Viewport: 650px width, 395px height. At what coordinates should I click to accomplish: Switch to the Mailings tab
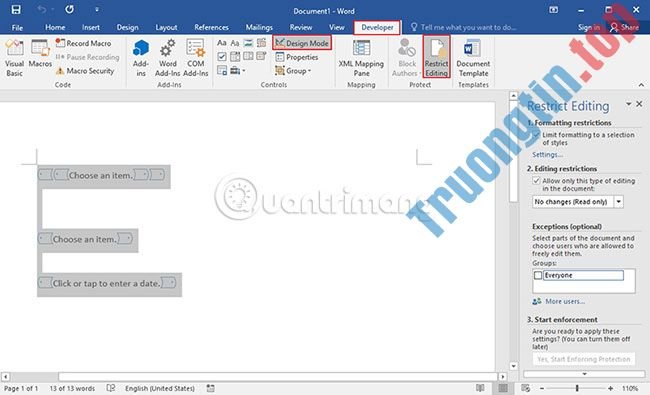click(x=259, y=27)
